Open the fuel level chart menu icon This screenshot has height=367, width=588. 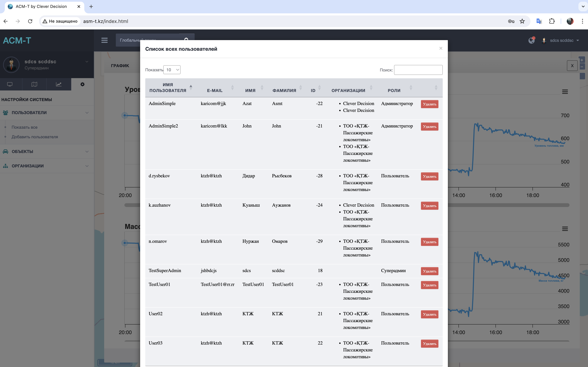tap(565, 92)
